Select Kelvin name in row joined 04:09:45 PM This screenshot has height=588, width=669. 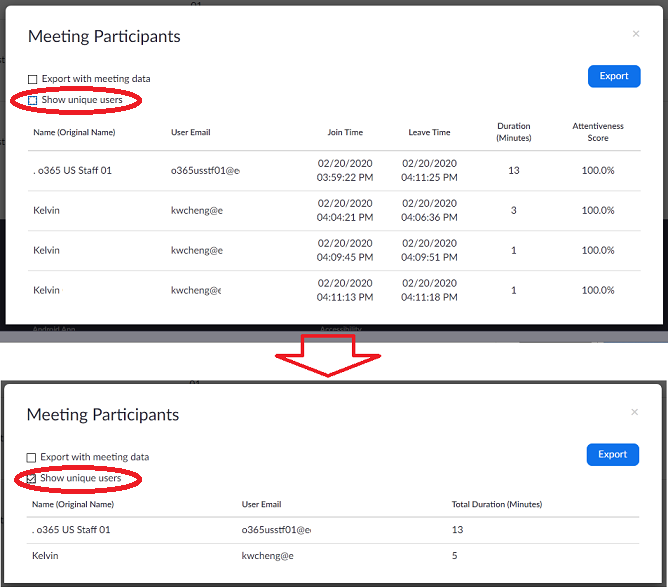click(x=46, y=250)
